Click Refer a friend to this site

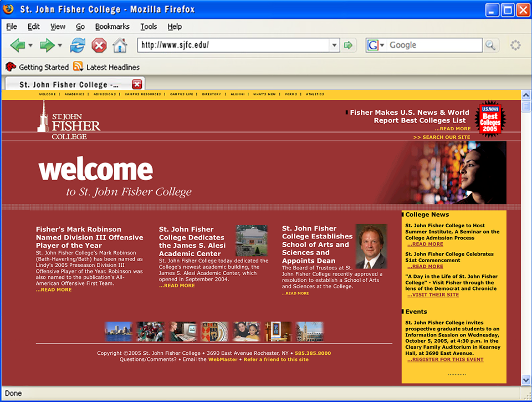pos(276,359)
